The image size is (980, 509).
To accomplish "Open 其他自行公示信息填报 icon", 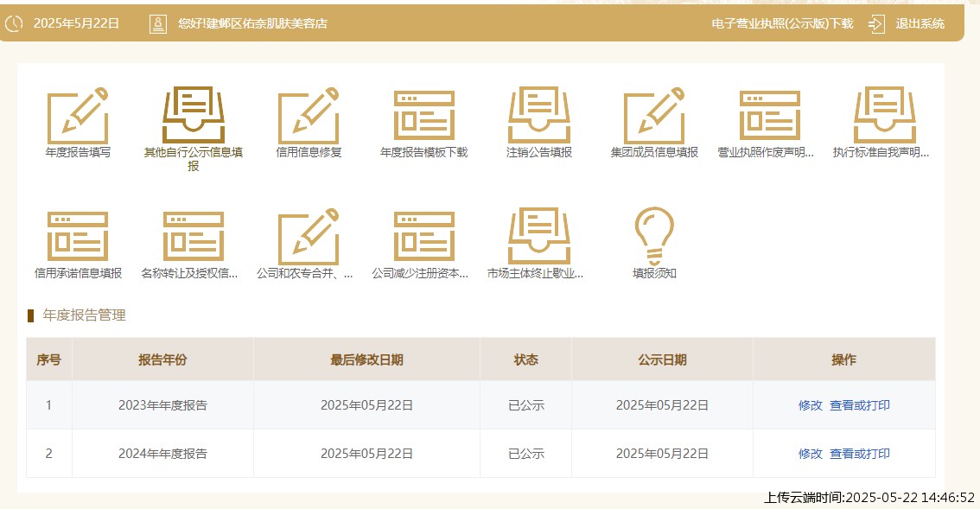I will [x=193, y=116].
